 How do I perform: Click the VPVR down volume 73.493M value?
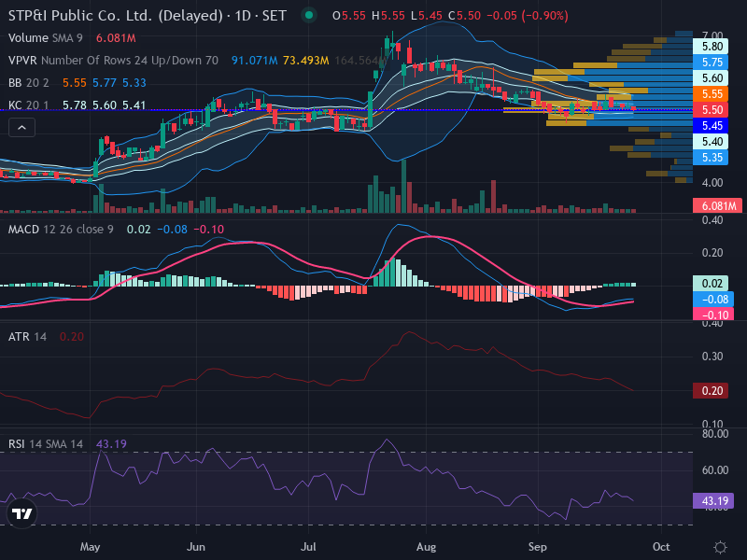point(306,61)
